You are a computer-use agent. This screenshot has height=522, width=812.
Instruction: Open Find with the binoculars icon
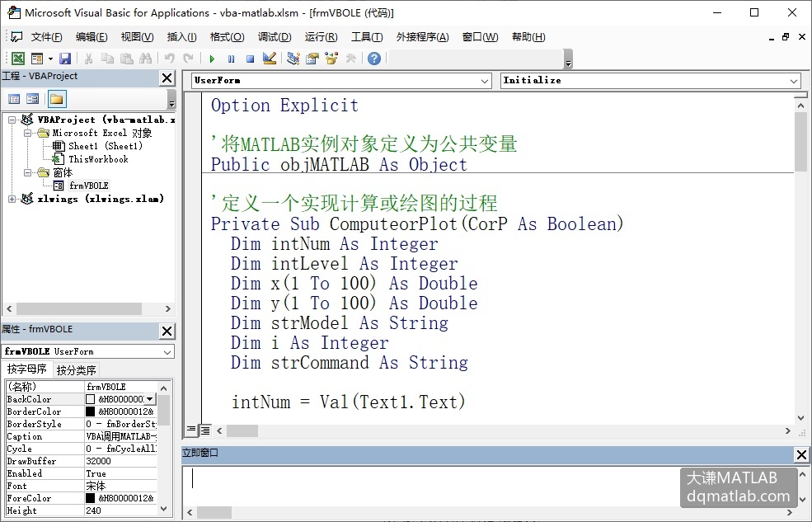146,59
